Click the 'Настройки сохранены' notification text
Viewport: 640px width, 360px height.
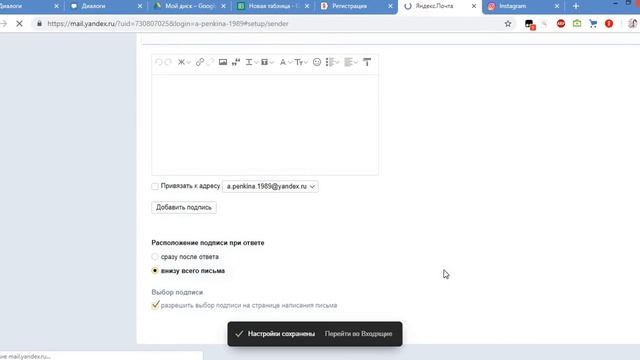281,334
